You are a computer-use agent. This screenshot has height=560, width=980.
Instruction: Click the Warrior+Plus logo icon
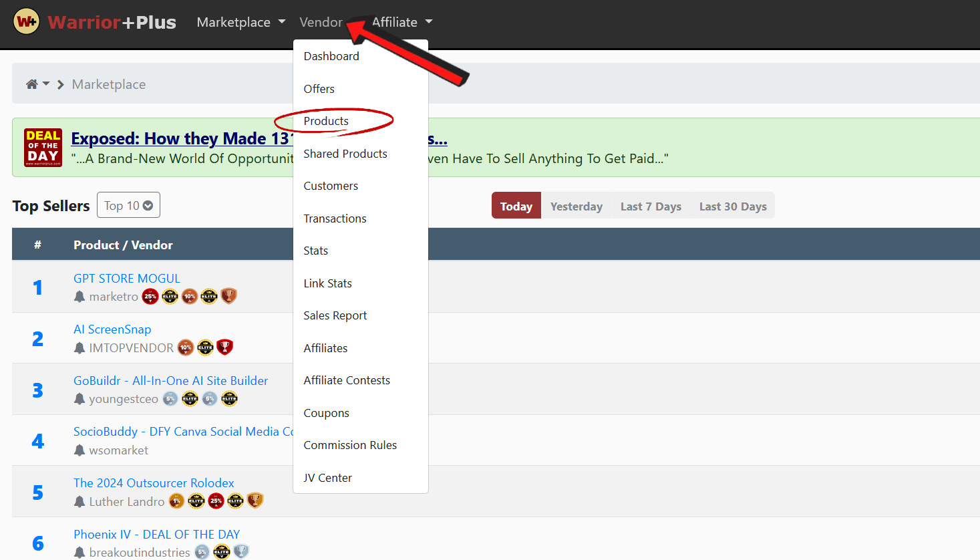(27, 21)
